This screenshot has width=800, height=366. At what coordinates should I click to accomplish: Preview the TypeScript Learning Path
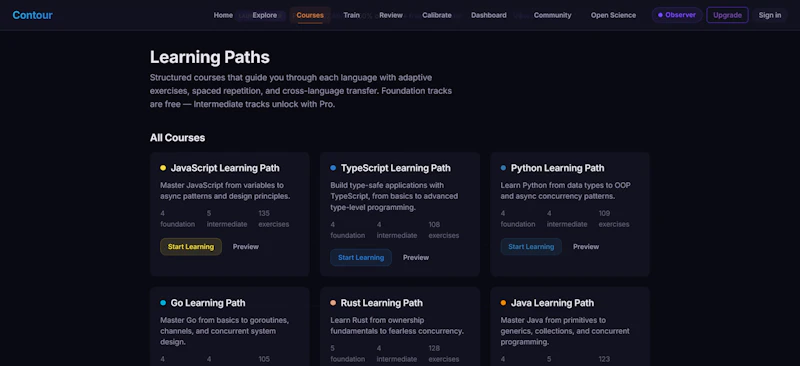[416, 257]
